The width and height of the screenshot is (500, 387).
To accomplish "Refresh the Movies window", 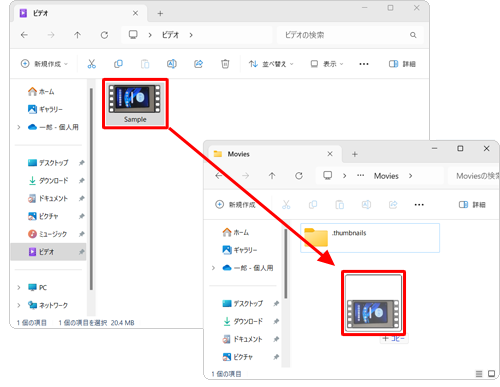I will tap(299, 176).
